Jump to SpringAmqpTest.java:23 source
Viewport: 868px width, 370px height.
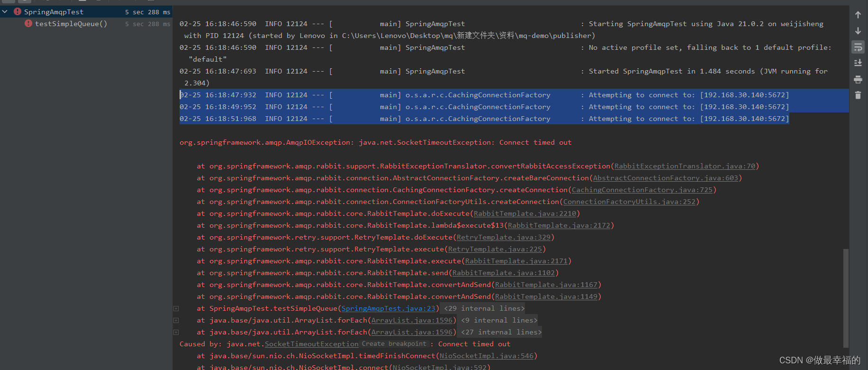(388, 308)
